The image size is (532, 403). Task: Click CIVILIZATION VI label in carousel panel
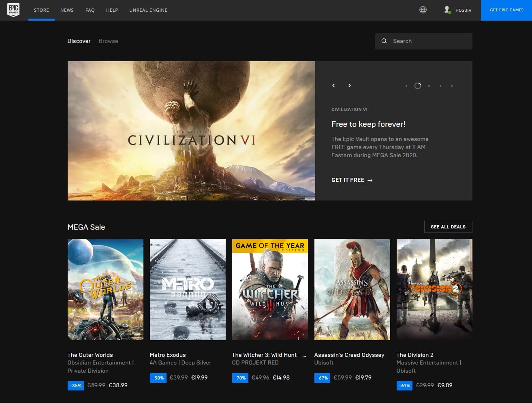349,109
